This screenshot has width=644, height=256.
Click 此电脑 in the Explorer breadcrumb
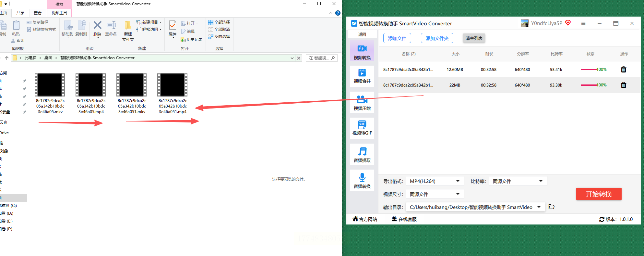click(x=30, y=58)
